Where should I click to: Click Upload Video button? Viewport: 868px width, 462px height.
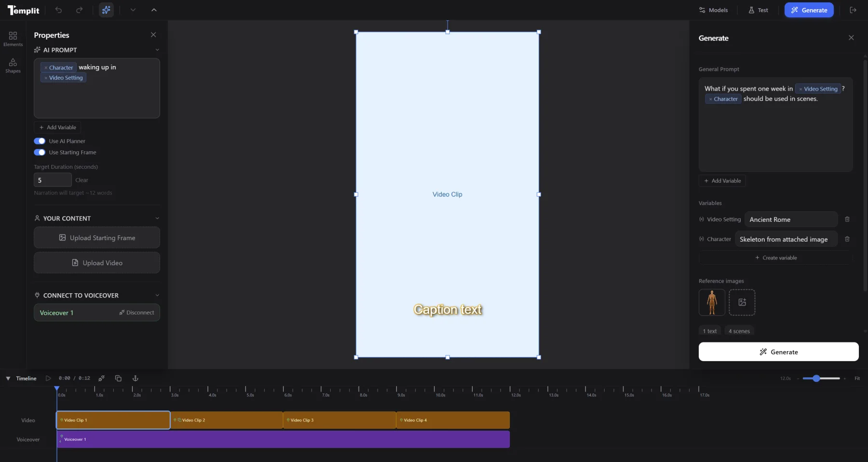[x=97, y=263]
